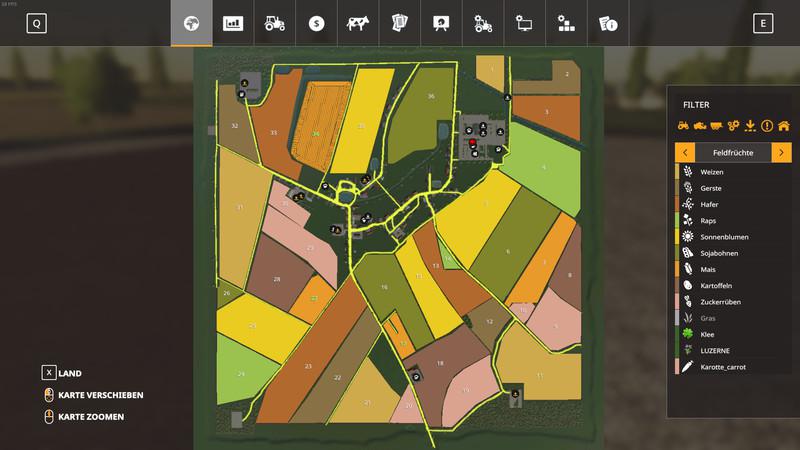Open the contracts papers icon page
800x450 pixels.
click(399, 23)
